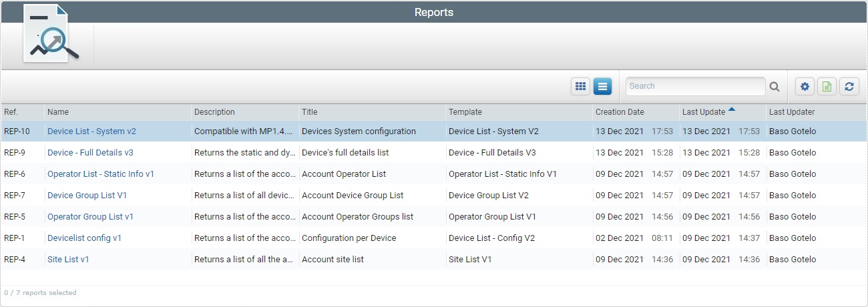The height and width of the screenshot is (307, 868).
Task: Click template 'Device - Full Details V3'
Action: coord(492,153)
